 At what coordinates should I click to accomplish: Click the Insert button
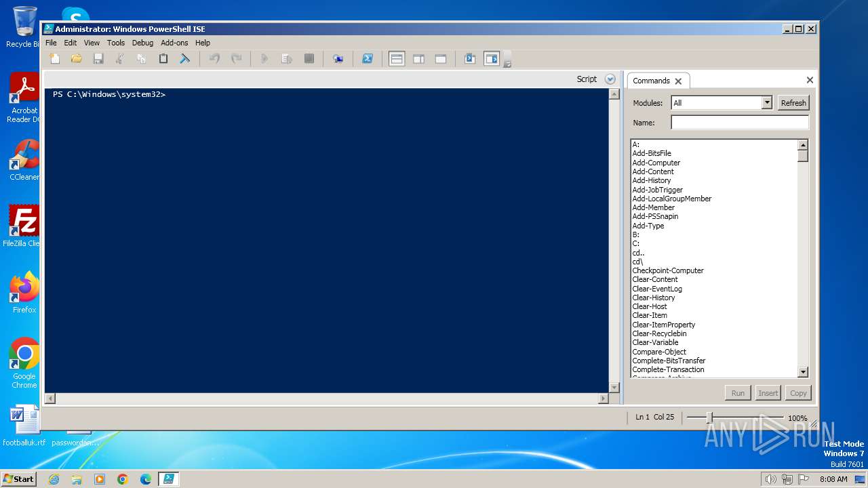coord(768,393)
